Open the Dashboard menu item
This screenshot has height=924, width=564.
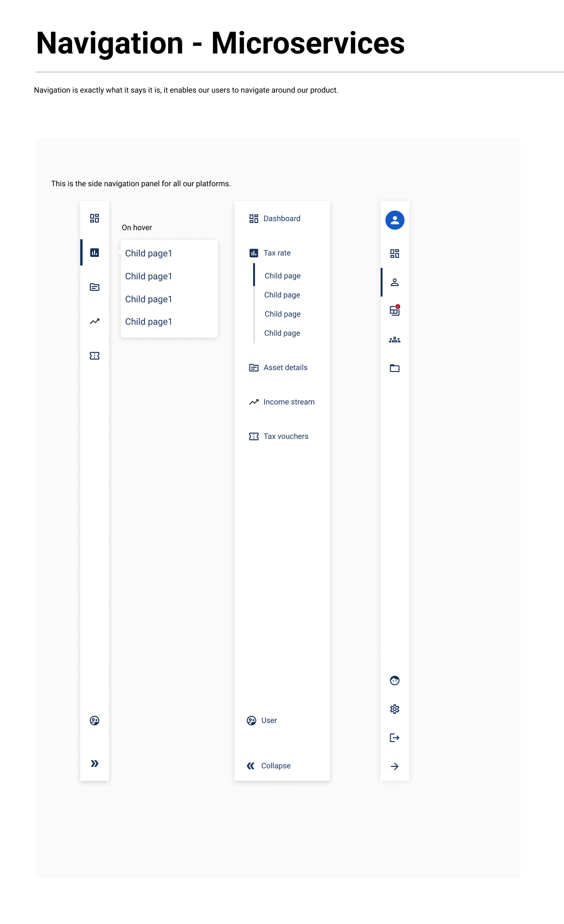275,219
